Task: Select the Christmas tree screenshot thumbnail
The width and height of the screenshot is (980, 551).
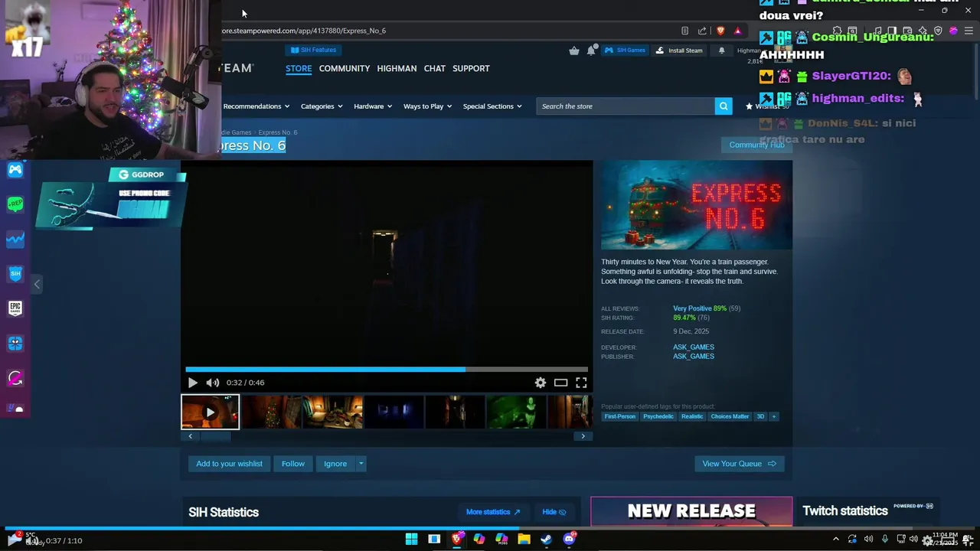Action: [272, 412]
